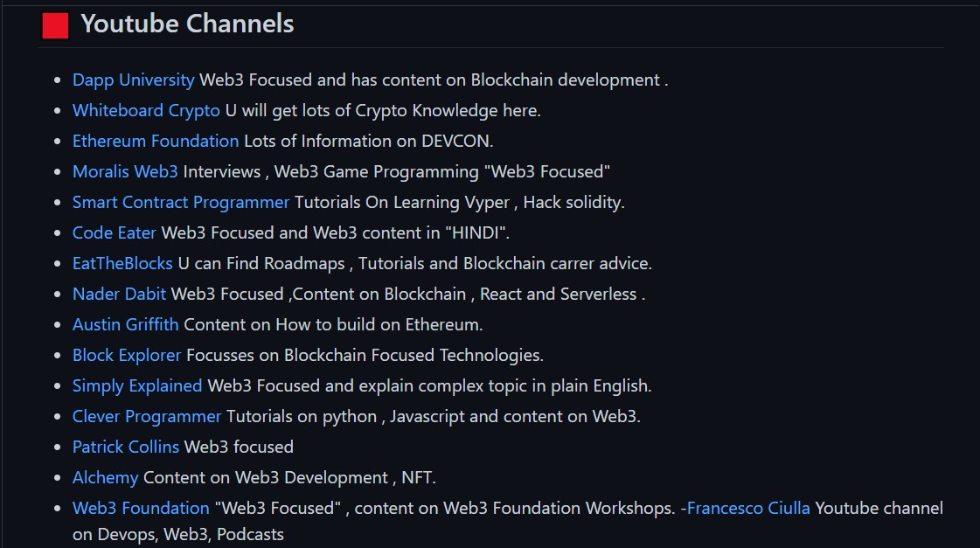The image size is (980, 548).
Task: Open Smart Contract Programmer link
Action: 181,203
